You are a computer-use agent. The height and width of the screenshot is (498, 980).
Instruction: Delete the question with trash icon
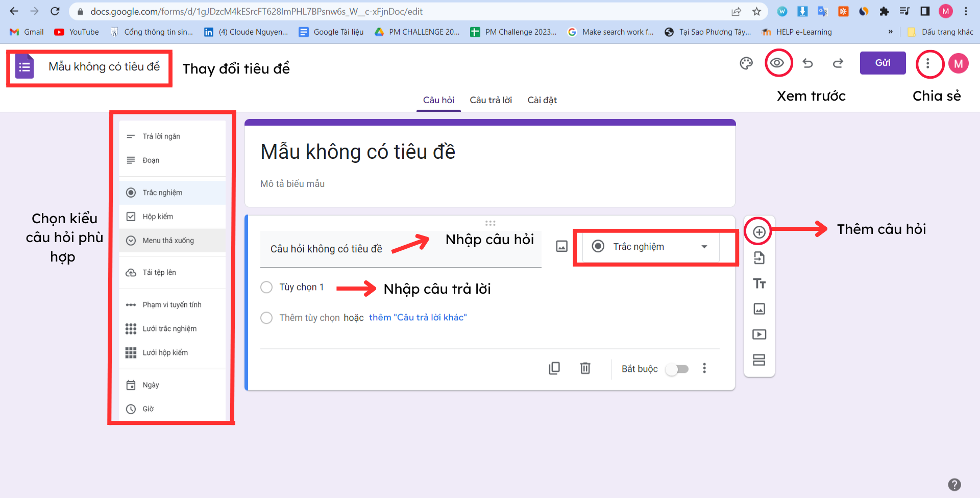585,368
